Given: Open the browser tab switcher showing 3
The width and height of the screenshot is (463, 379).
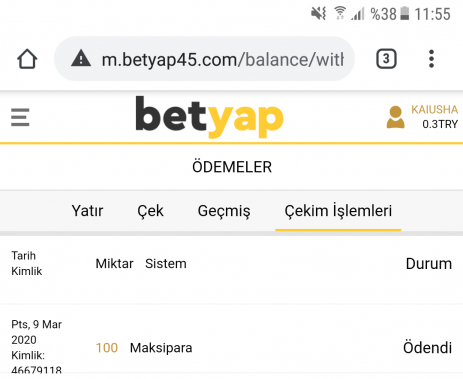Looking at the screenshot, I should pos(386,59).
